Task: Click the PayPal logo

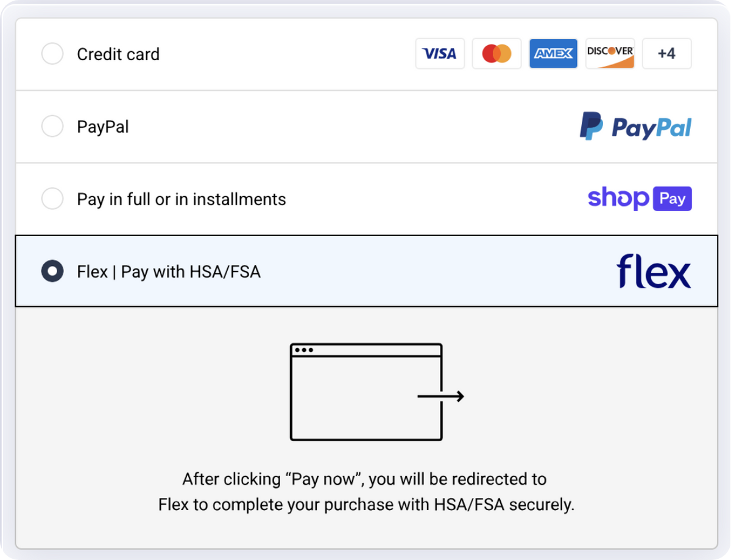Action: point(635,127)
